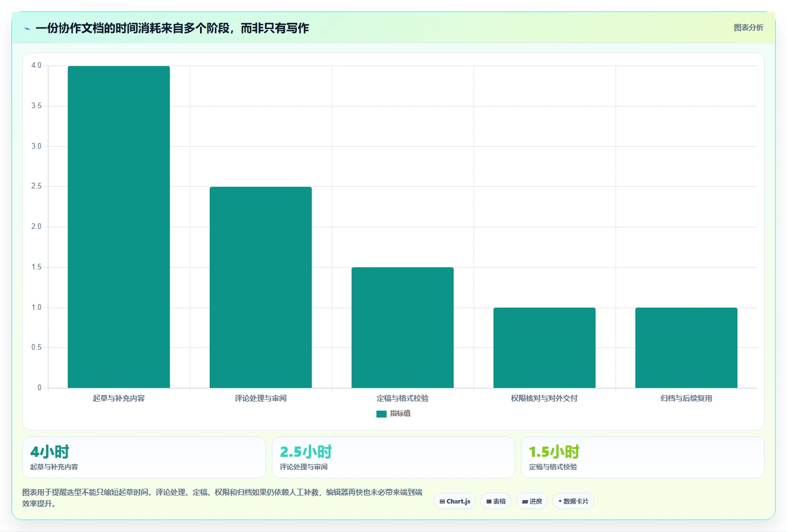Click the 起草与补充内容 axis label

[x=119, y=398]
